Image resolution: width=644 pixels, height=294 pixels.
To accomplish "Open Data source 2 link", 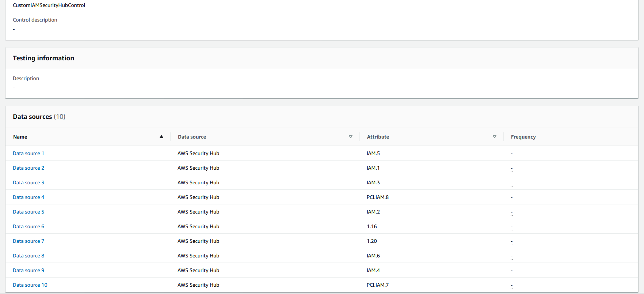I will click(x=28, y=168).
